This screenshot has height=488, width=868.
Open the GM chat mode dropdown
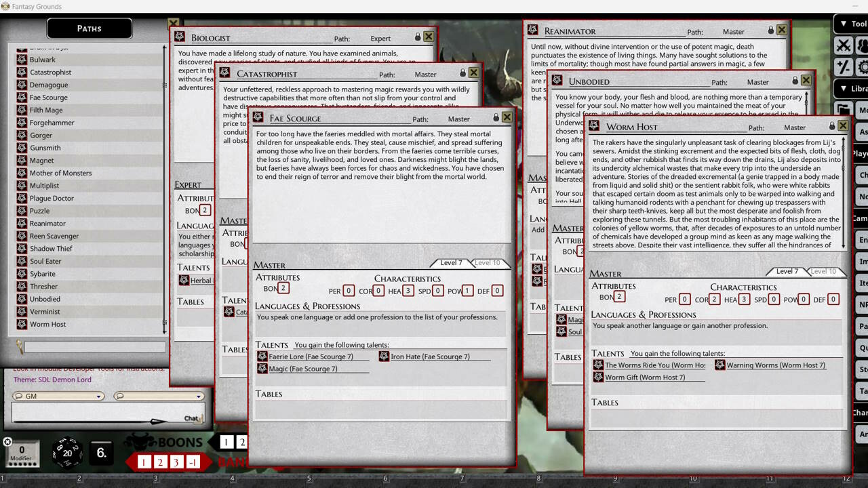[x=58, y=396]
